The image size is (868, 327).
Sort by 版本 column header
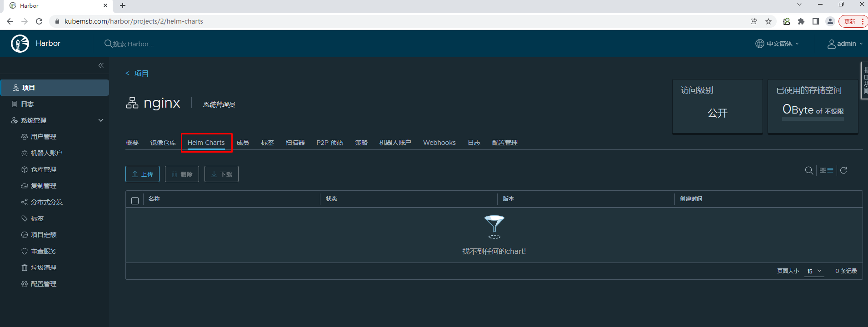point(508,199)
